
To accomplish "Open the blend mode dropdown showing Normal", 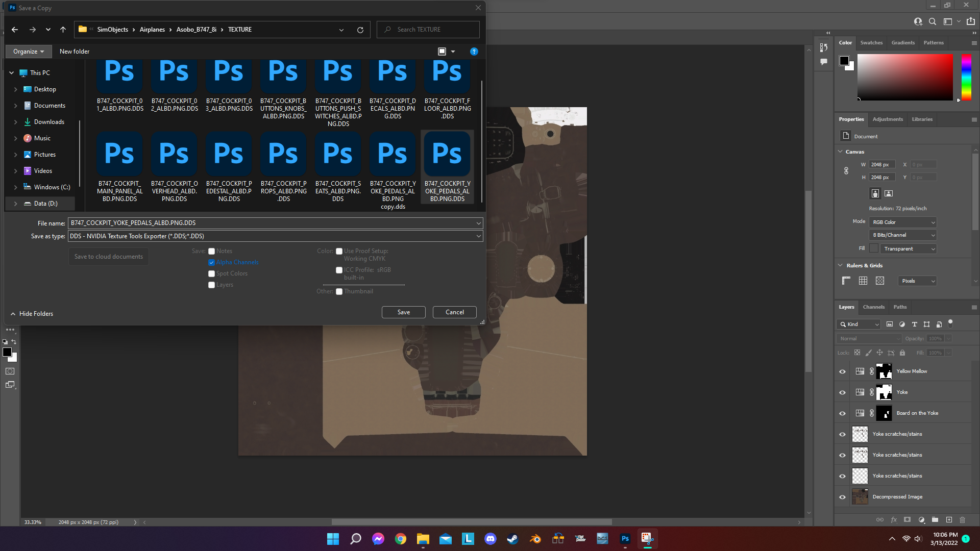I will [869, 338].
